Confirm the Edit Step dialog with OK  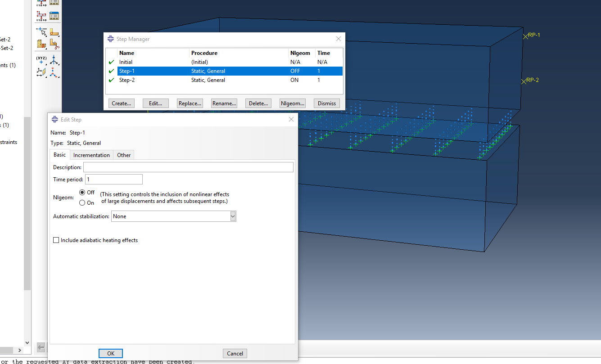[111, 354]
